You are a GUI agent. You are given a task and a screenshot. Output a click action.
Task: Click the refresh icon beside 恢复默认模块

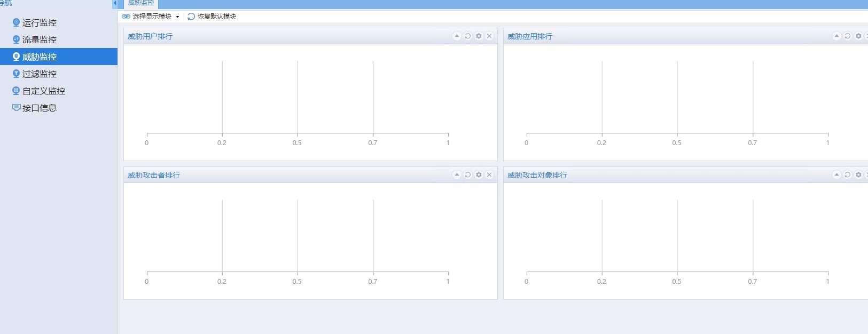pyautogui.click(x=191, y=17)
